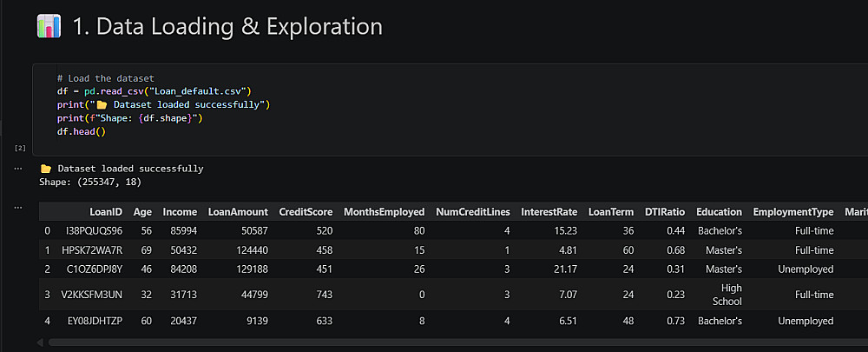Click the Data Loading & Exploration heading

pyautogui.click(x=227, y=27)
